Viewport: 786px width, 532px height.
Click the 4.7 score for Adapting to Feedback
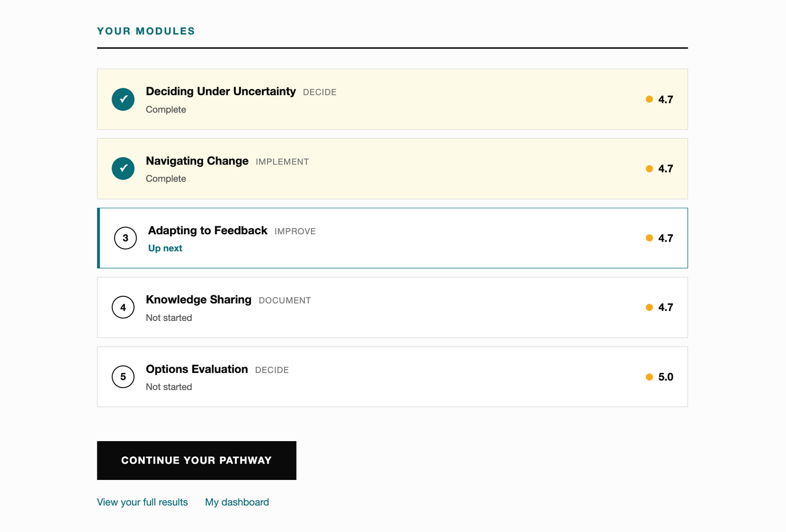coord(666,238)
